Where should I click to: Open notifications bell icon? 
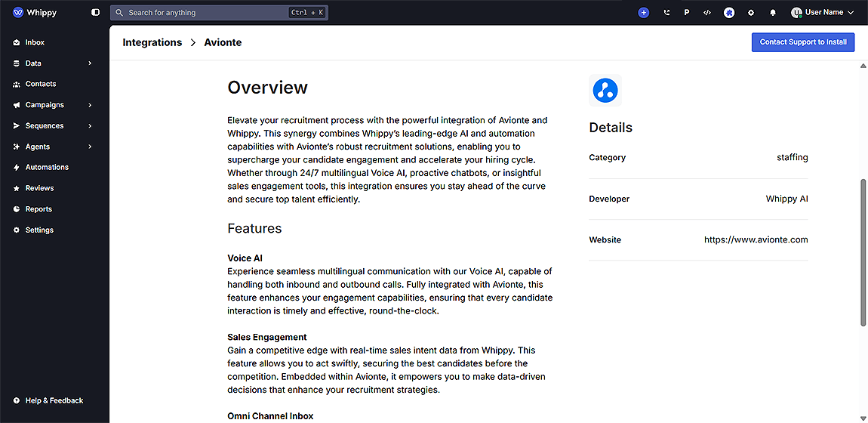[773, 12]
